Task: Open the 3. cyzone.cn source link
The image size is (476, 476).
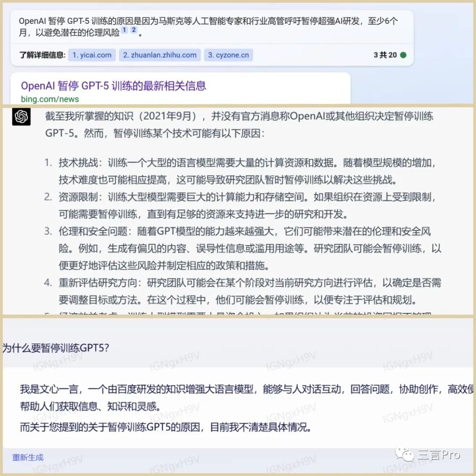Action: tap(228, 55)
